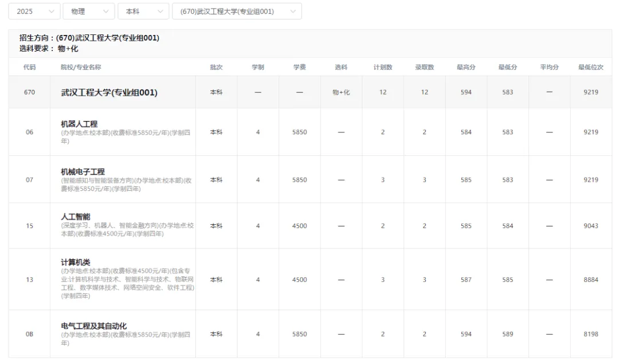This screenshot has width=619, height=364.
Task: Click the rank 9219 in 机器人工程 row
Action: 591,132
